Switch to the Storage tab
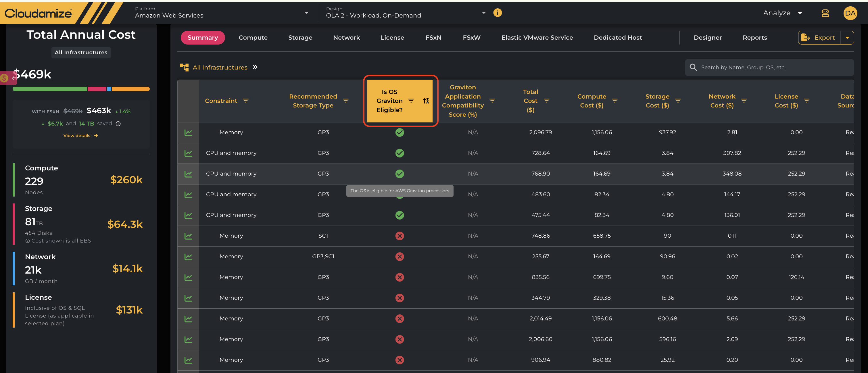This screenshot has width=868, height=373. [300, 38]
